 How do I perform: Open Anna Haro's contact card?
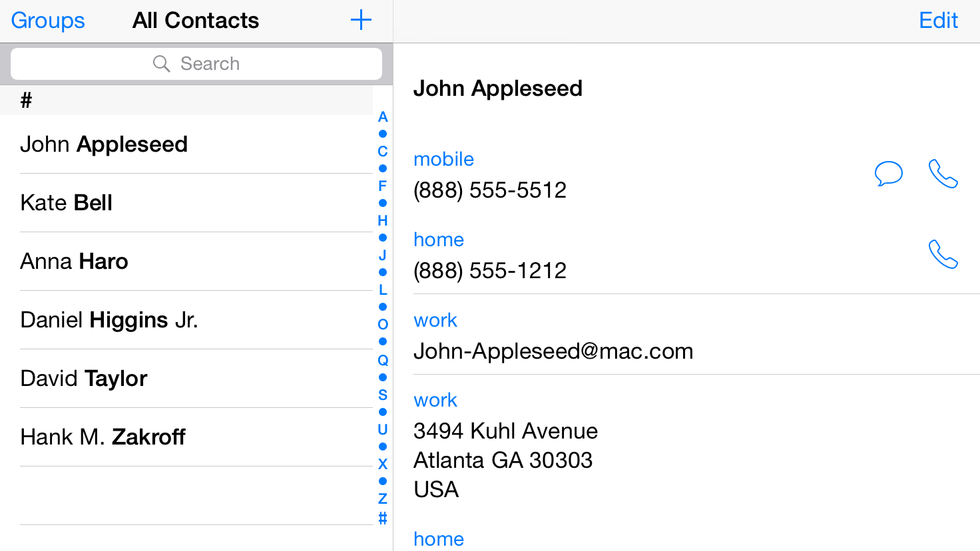[x=74, y=261]
